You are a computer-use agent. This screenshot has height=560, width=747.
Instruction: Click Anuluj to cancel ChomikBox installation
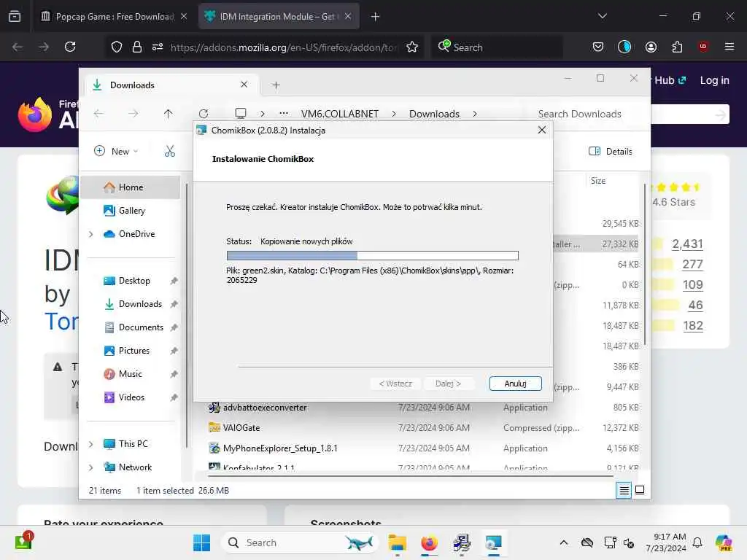point(515,384)
